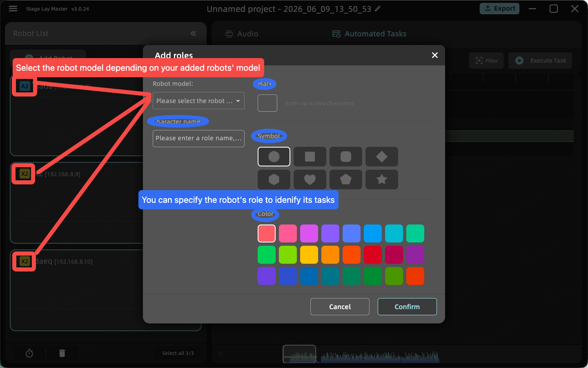
Task: Edit the project name with the pencil icon
Action: click(378, 9)
